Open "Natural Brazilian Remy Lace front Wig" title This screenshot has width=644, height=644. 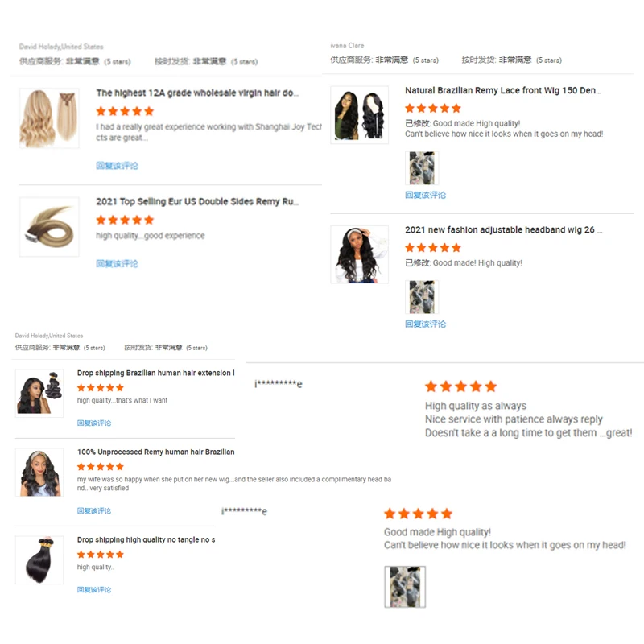click(502, 90)
